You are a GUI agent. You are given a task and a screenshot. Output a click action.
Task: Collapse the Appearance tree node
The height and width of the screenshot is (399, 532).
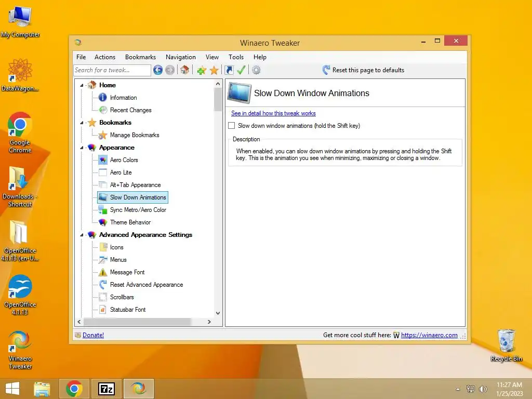82,148
